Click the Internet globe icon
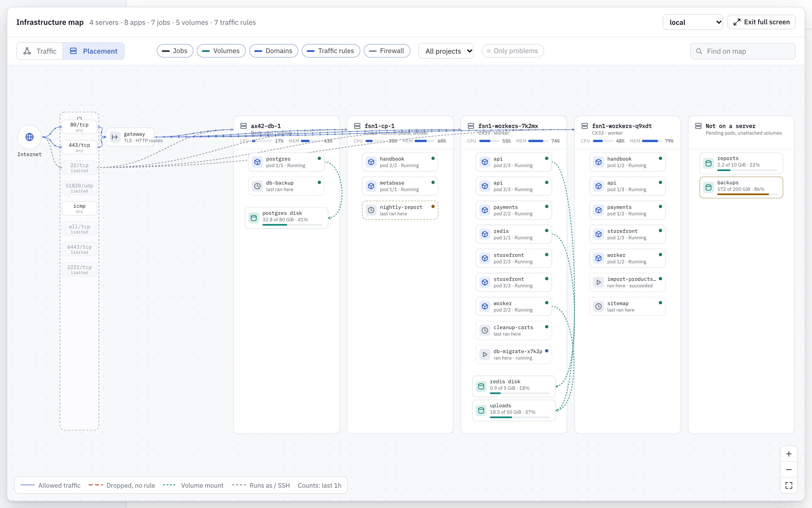812x508 pixels. (x=30, y=137)
